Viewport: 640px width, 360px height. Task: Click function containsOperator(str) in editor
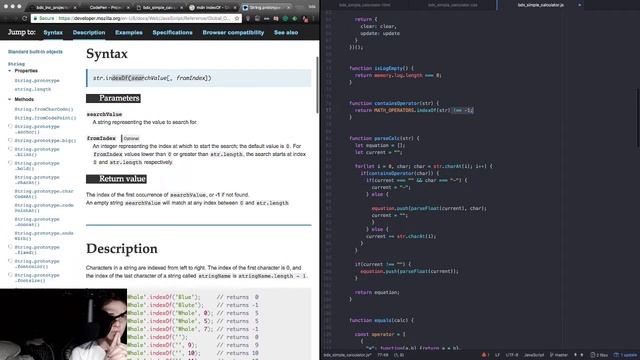click(x=394, y=103)
